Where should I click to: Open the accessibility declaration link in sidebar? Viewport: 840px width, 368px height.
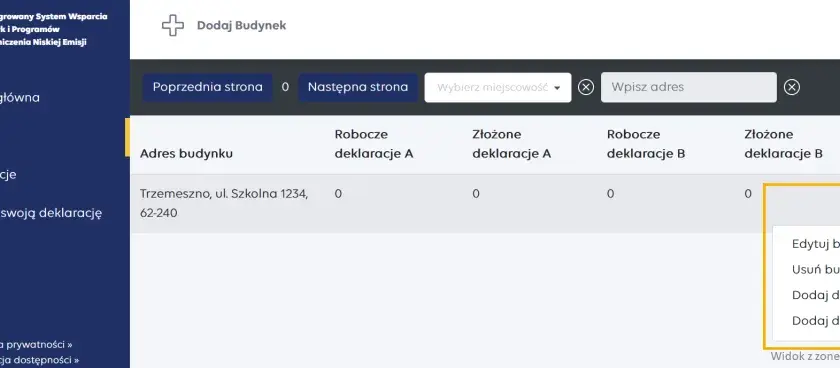(40, 361)
